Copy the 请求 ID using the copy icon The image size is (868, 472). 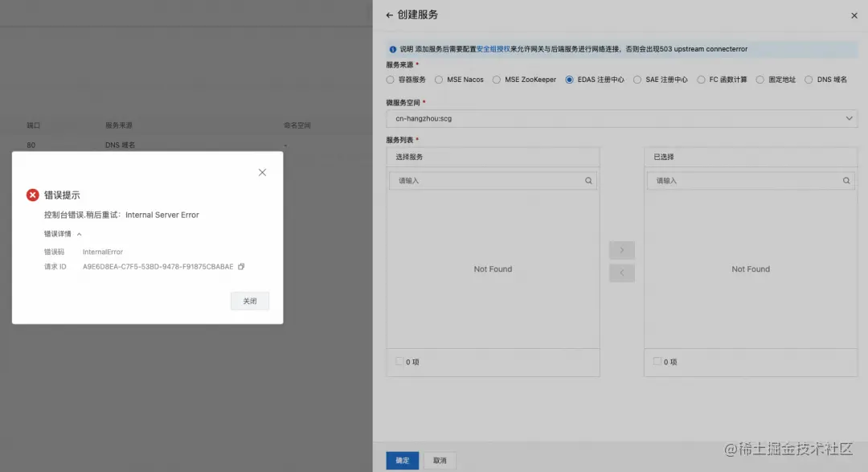point(240,266)
